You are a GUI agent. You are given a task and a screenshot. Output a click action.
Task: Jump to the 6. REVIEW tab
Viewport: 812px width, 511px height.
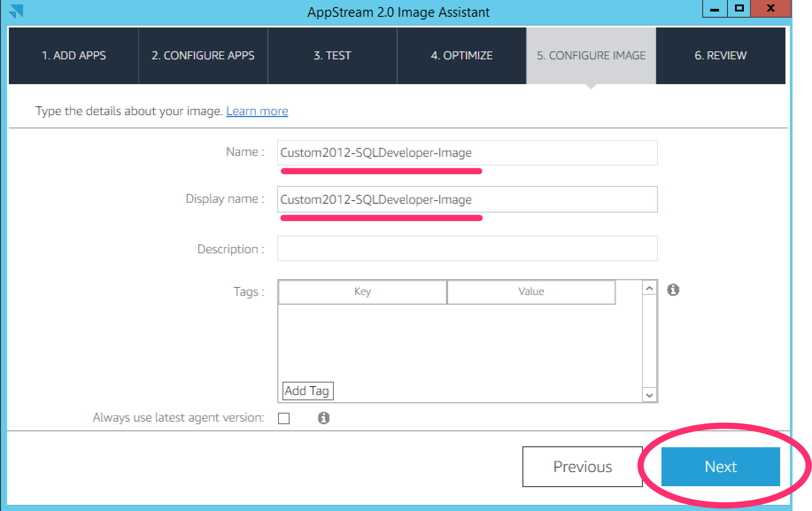(721, 56)
